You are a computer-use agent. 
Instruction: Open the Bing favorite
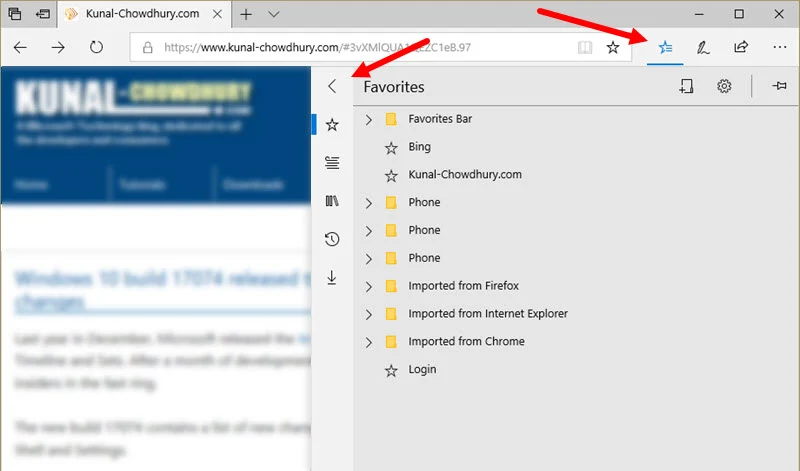point(419,147)
